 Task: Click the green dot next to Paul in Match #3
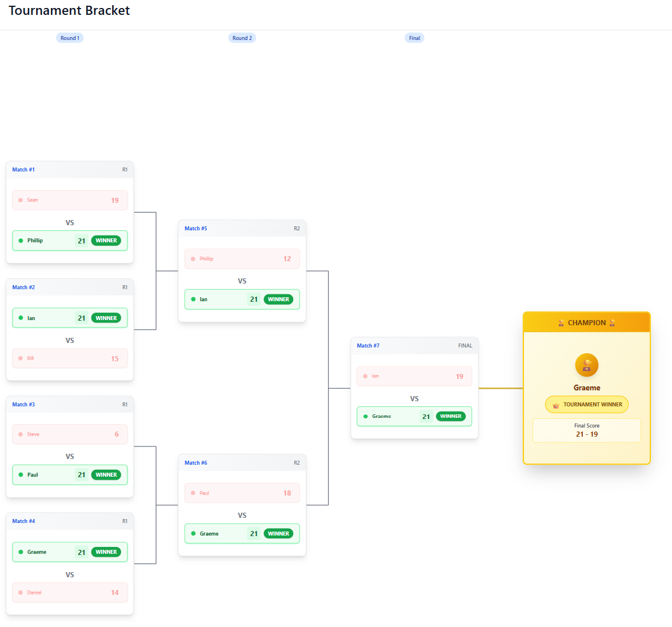pos(21,475)
